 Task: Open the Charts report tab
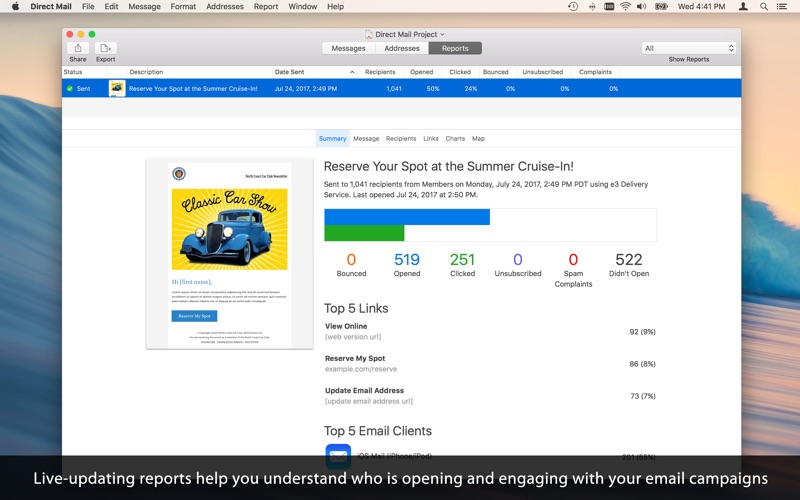[455, 138]
